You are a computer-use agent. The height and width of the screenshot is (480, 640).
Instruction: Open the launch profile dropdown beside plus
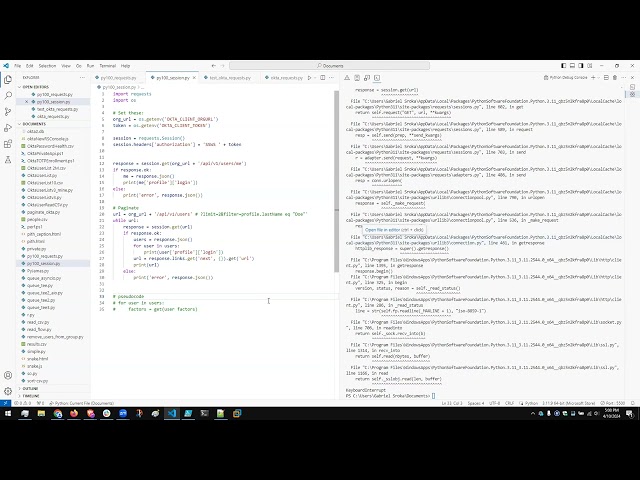click(x=599, y=78)
